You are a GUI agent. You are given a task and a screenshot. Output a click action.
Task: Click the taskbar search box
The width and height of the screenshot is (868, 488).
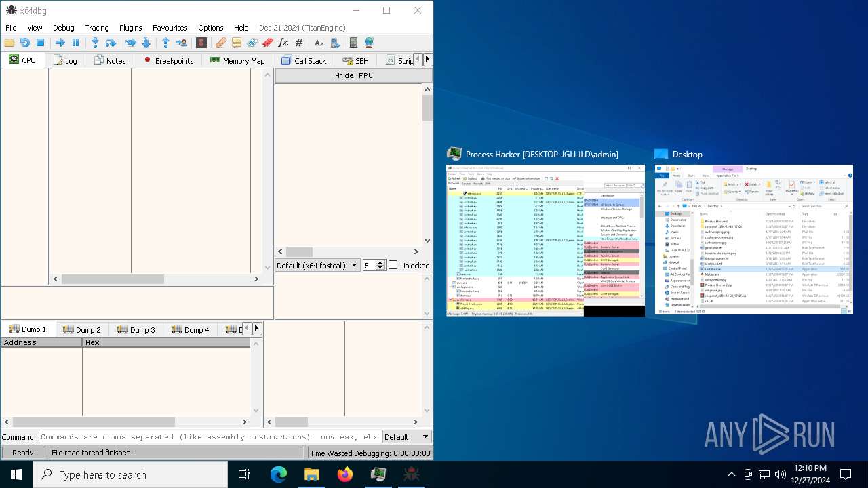click(130, 474)
